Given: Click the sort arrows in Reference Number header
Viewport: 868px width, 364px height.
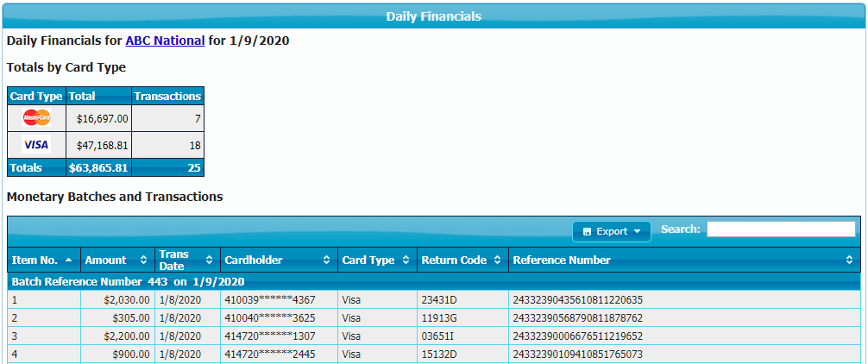Looking at the screenshot, I should click(x=849, y=260).
